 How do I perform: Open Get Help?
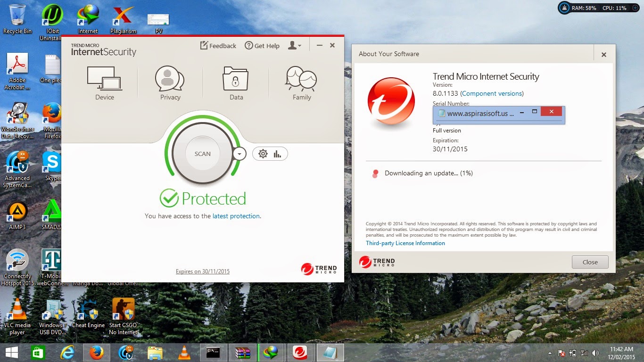(262, 46)
